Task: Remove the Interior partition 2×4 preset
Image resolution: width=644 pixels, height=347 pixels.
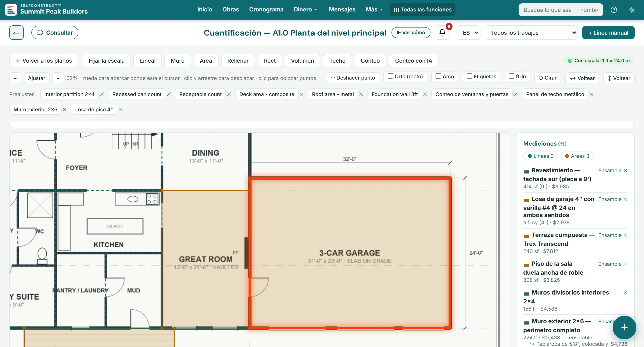Action: coord(102,94)
